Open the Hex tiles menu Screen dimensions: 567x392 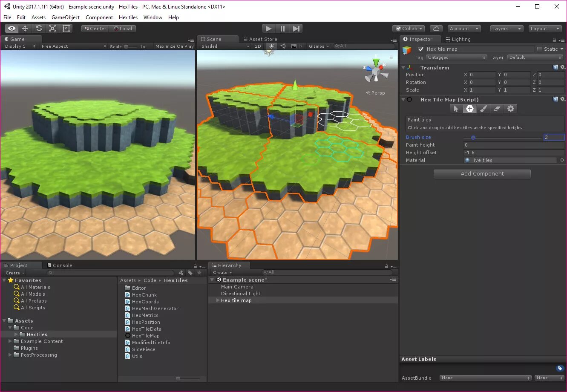[128, 17]
